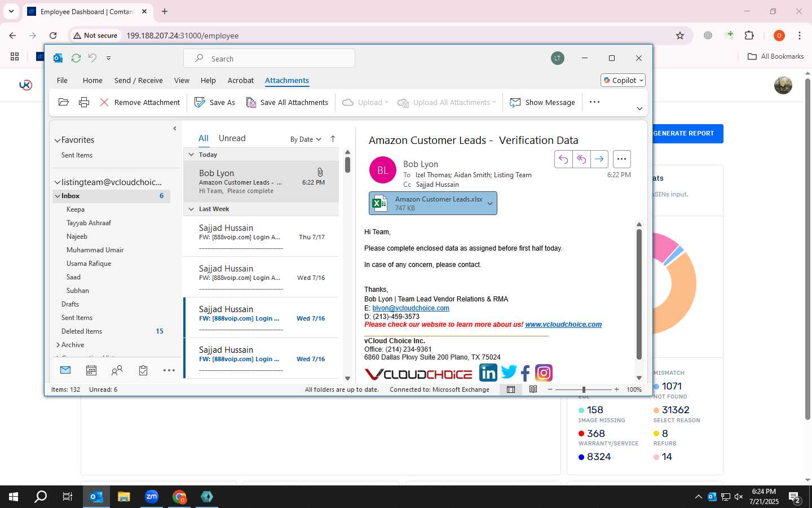812x508 pixels.
Task: Click the Outlook Search box
Action: pos(269,59)
